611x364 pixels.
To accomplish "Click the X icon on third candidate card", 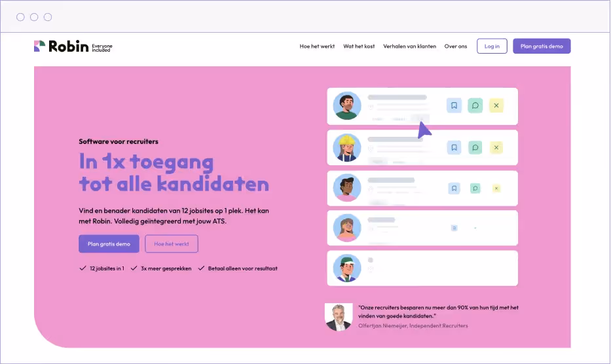I will coord(496,189).
